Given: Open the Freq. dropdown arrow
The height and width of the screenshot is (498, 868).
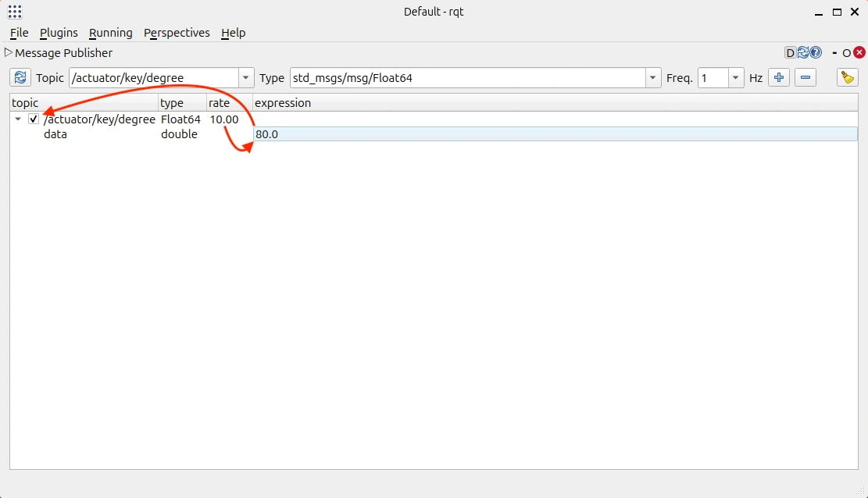Looking at the screenshot, I should coord(735,78).
